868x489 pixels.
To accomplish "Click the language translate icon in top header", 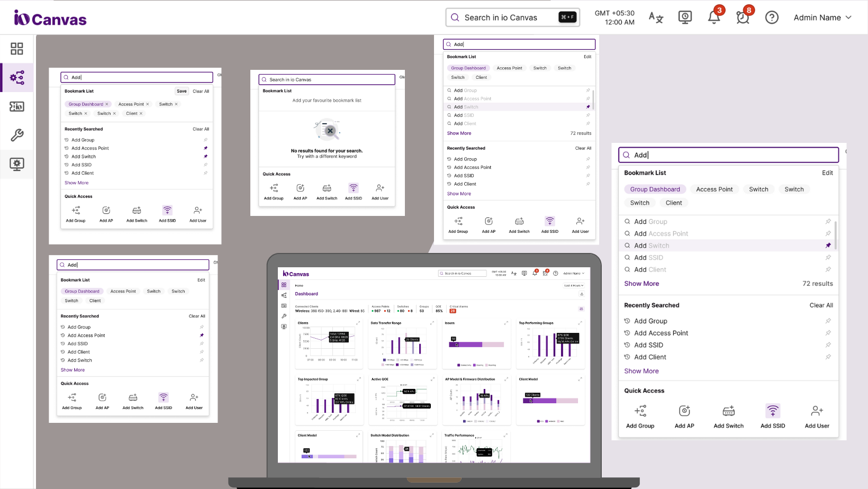I will click(x=656, y=17).
